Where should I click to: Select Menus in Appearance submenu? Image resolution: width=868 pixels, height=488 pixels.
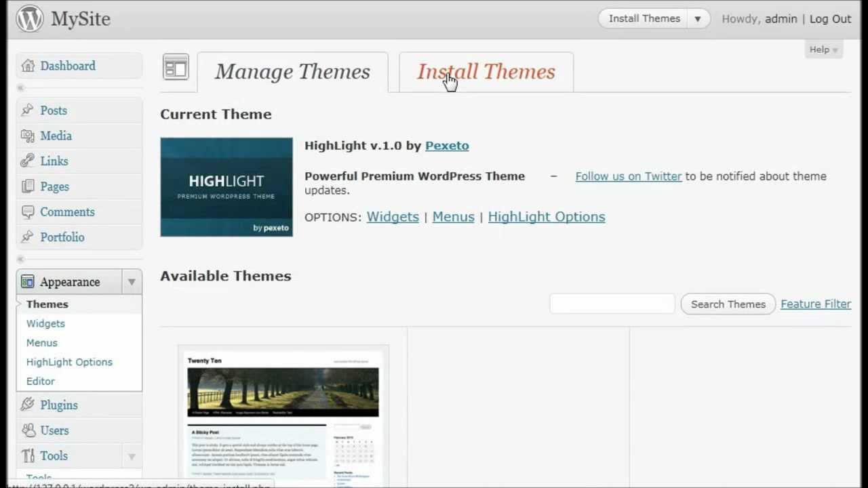coord(42,343)
